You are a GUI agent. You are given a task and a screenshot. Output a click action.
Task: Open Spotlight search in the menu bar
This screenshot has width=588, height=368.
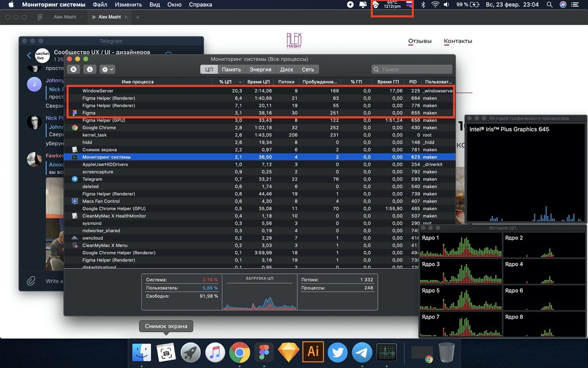pos(549,5)
